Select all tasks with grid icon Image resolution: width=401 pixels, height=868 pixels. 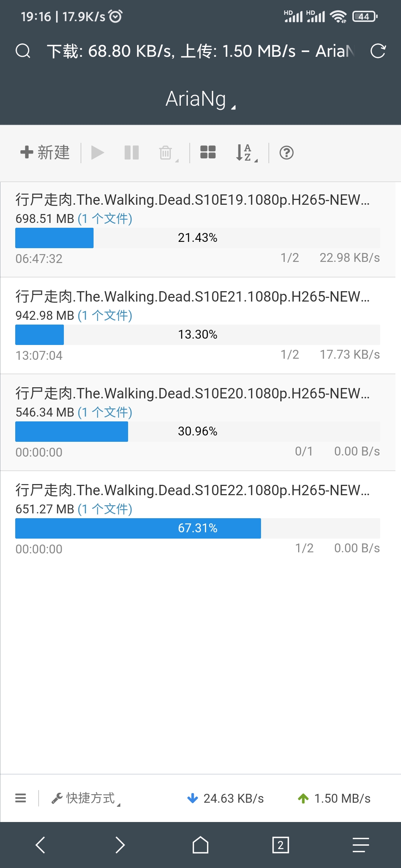coord(208,152)
